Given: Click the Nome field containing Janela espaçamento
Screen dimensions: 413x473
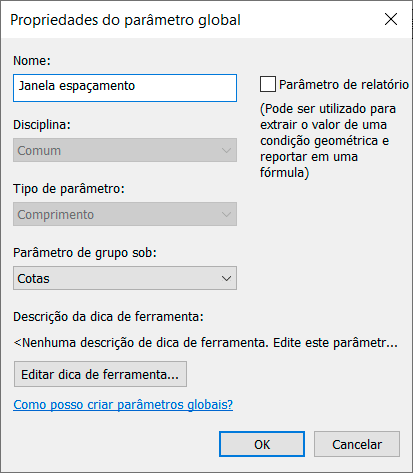Looking at the screenshot, I should point(125,88).
